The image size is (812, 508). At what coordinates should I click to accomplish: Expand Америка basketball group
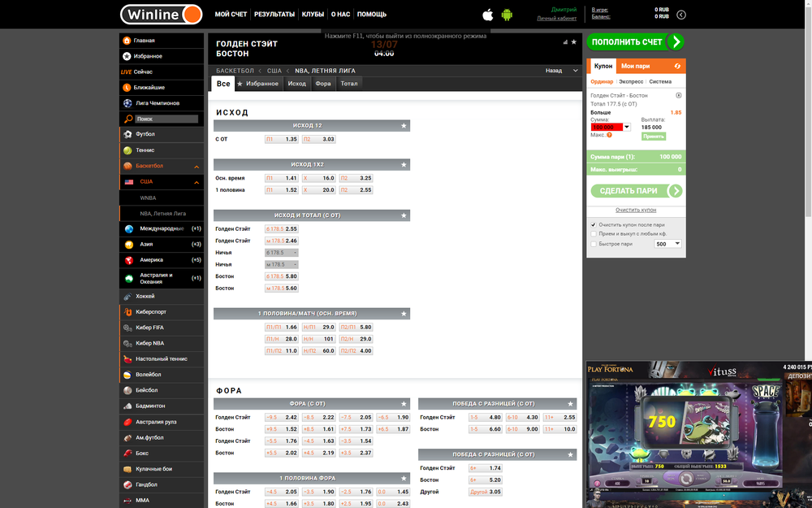point(162,260)
